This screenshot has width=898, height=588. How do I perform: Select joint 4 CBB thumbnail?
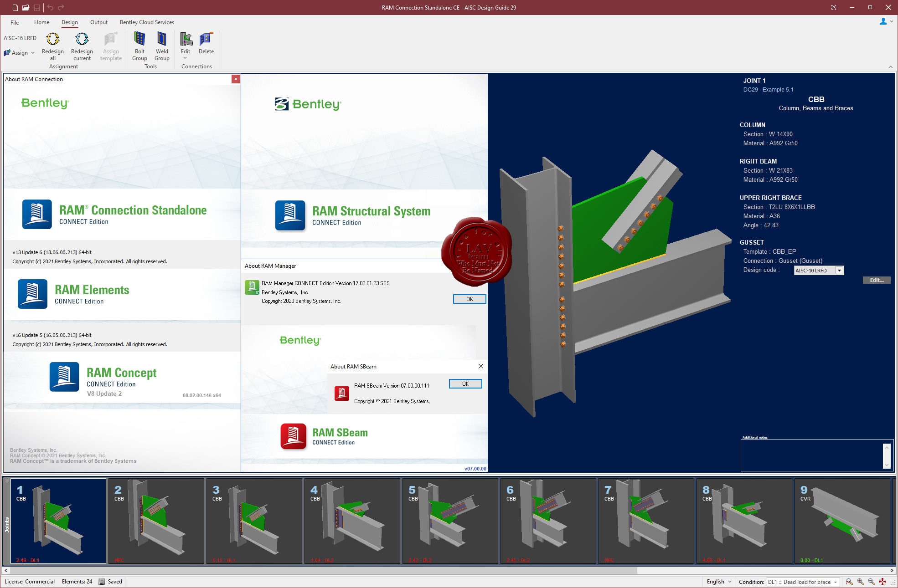click(x=352, y=521)
